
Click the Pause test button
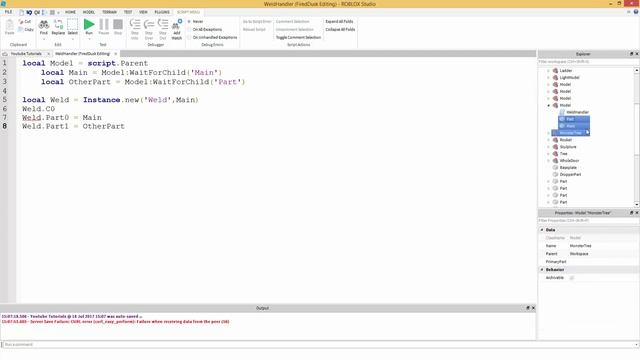coord(104,24)
